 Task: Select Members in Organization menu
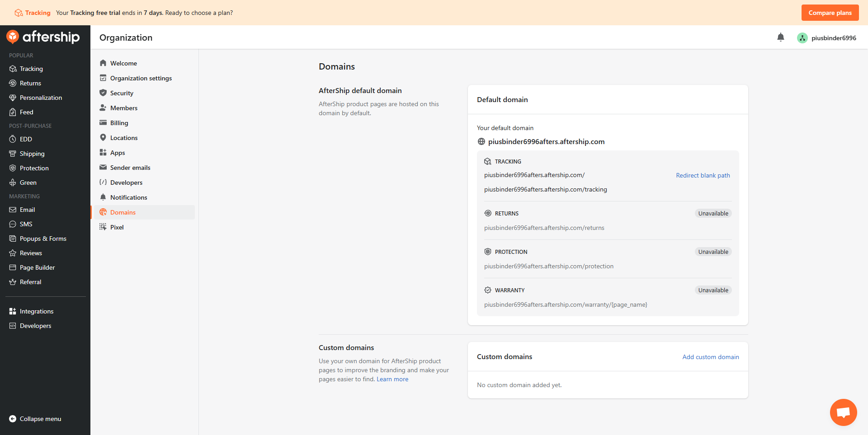tap(123, 108)
